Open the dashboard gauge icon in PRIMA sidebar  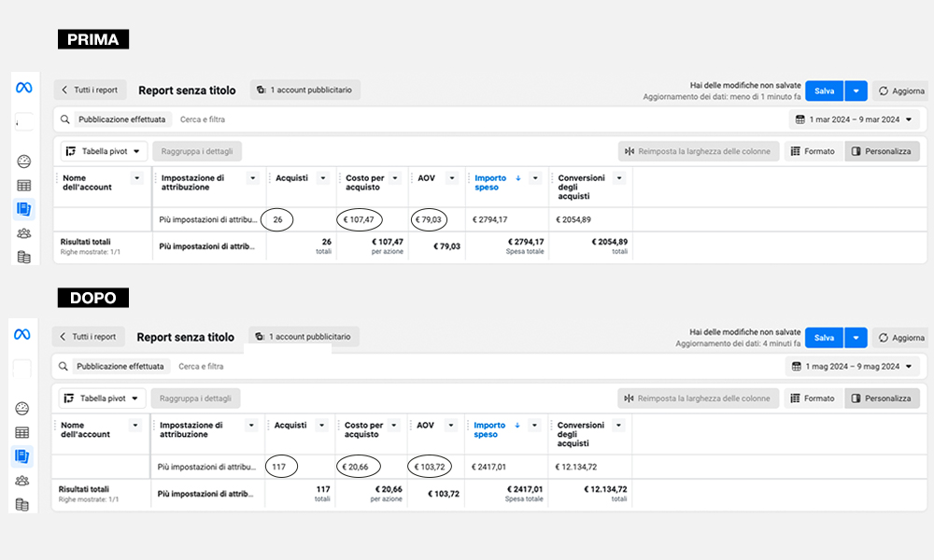tap(24, 161)
